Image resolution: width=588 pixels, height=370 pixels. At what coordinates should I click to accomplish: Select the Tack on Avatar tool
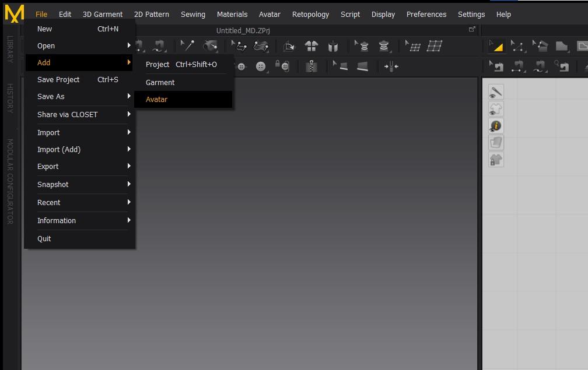[x=211, y=46]
